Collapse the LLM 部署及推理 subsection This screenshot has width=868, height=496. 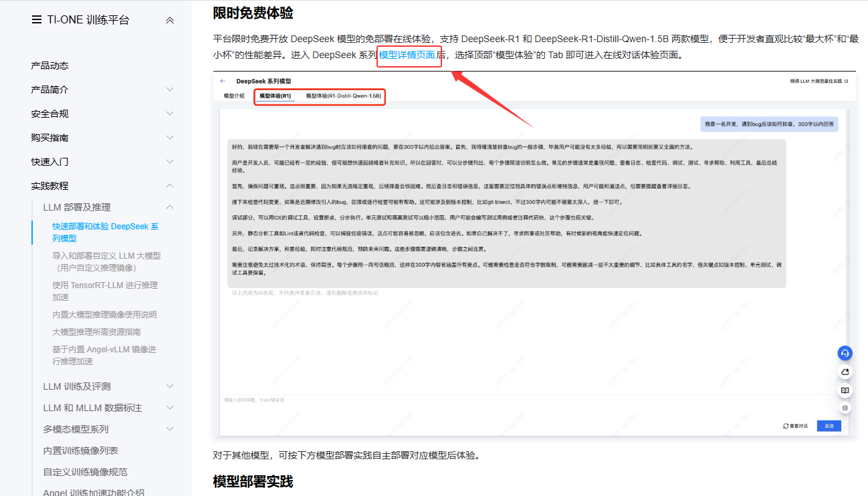click(x=170, y=207)
